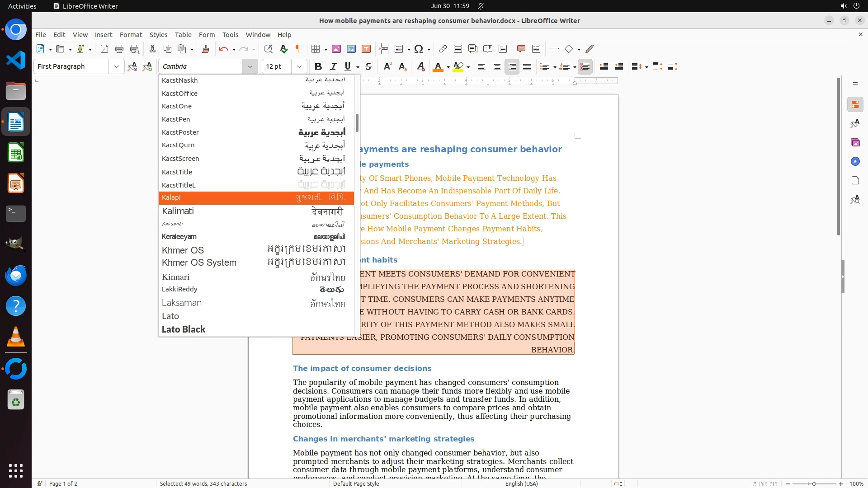Viewport: 868px width, 488px height.
Task: Open the sidebar Navigator compass icon
Action: click(x=855, y=161)
